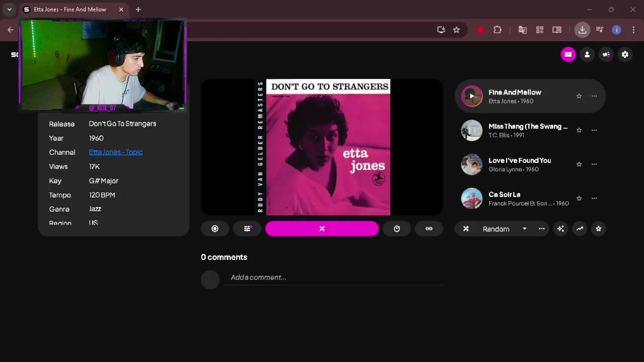This screenshot has width=644, height=362.
Task: Click the record circle button below the video
Action: coord(215,229)
